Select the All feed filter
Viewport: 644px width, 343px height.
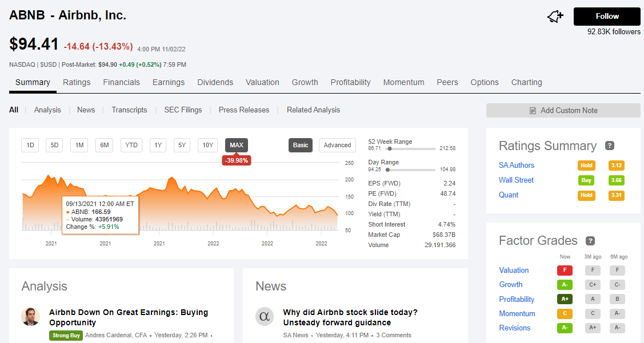pyautogui.click(x=14, y=110)
